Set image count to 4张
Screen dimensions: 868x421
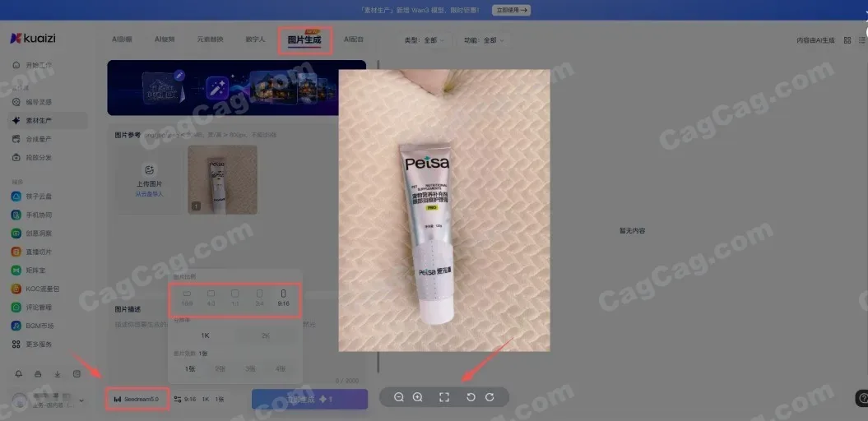(x=281, y=369)
